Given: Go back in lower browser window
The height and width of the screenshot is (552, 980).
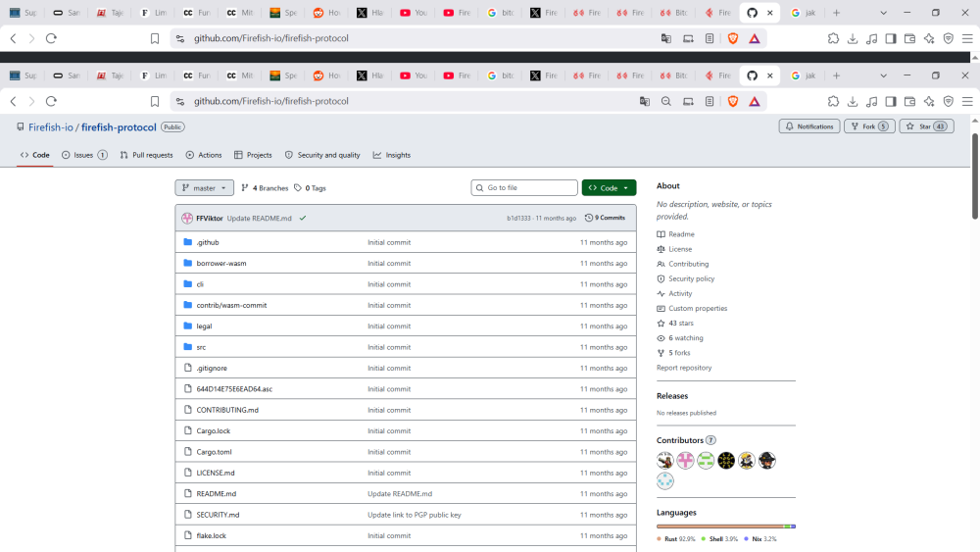Looking at the screenshot, I should [x=13, y=101].
